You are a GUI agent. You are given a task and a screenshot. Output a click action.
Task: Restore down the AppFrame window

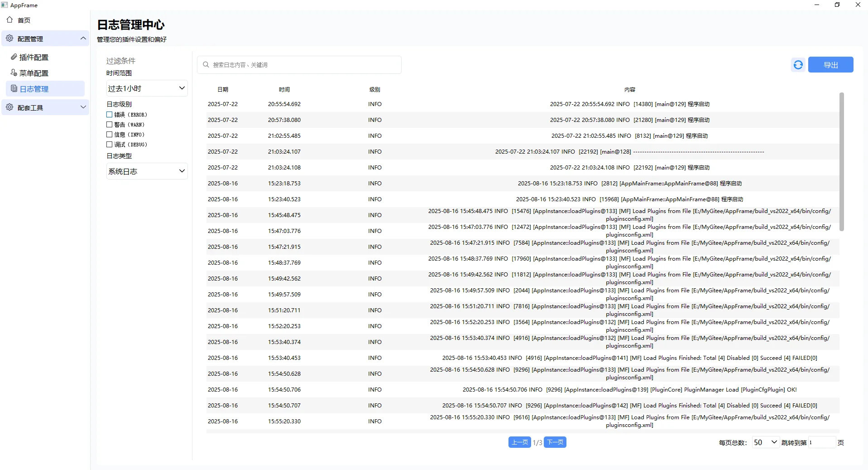pyautogui.click(x=837, y=5)
